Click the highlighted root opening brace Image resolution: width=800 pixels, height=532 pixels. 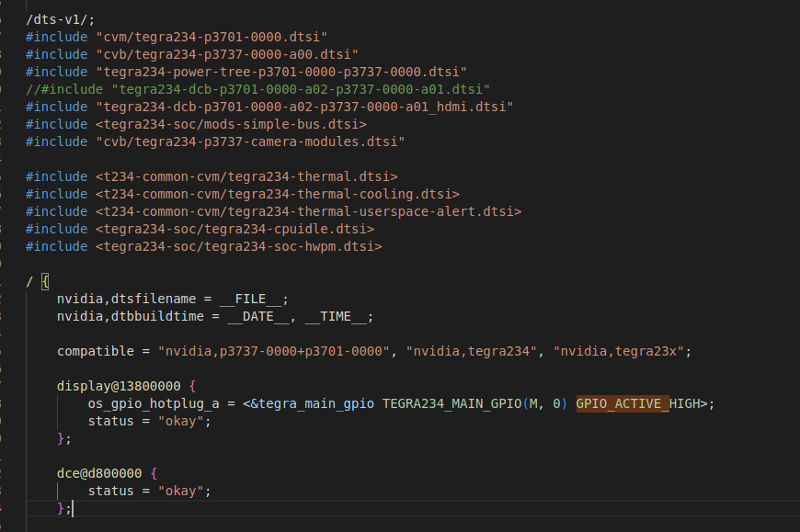tap(45, 281)
